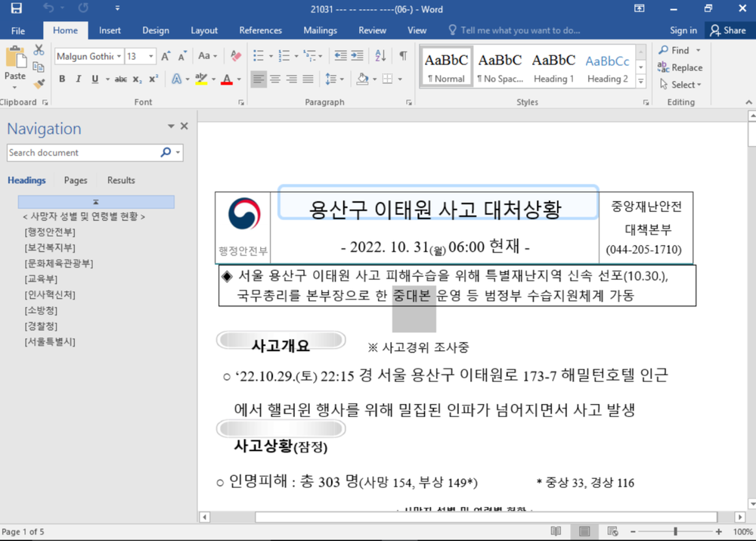Select [경찰청] heading in Navigation pane

[x=42, y=326]
